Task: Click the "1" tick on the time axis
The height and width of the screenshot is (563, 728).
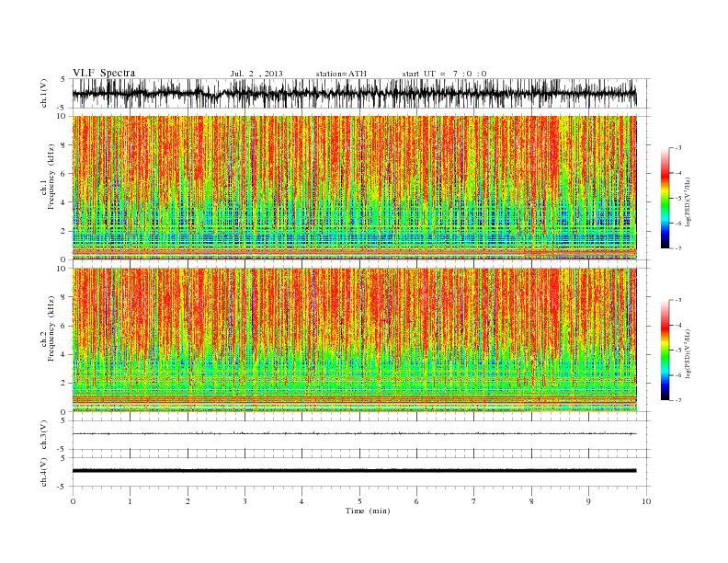Action: click(130, 501)
